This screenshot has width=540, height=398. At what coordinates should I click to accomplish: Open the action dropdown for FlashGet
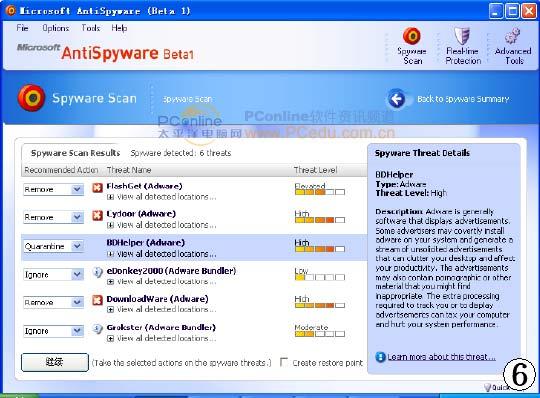tap(77, 189)
